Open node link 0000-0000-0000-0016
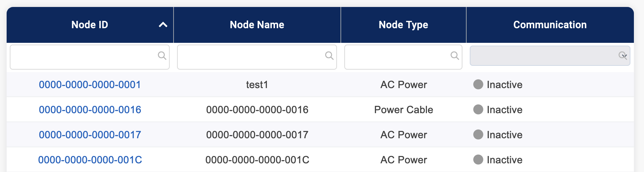The width and height of the screenshot is (644, 172). [x=90, y=110]
